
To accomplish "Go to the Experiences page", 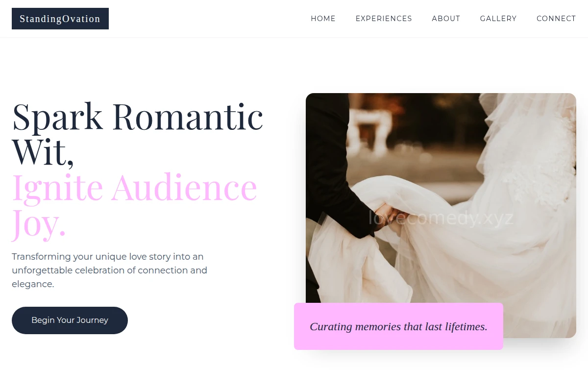I will click(384, 19).
